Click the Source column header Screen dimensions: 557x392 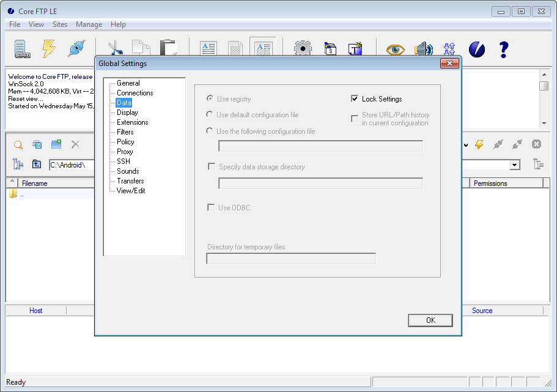(x=482, y=310)
